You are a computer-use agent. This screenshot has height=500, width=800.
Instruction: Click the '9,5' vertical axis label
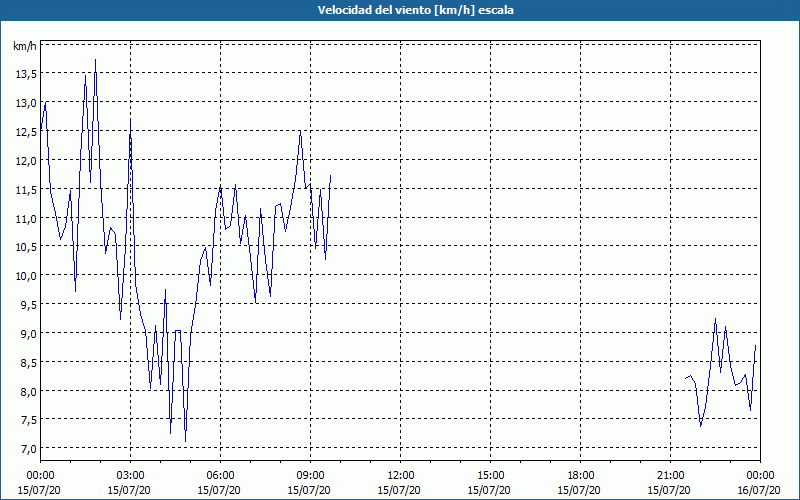(x=28, y=305)
